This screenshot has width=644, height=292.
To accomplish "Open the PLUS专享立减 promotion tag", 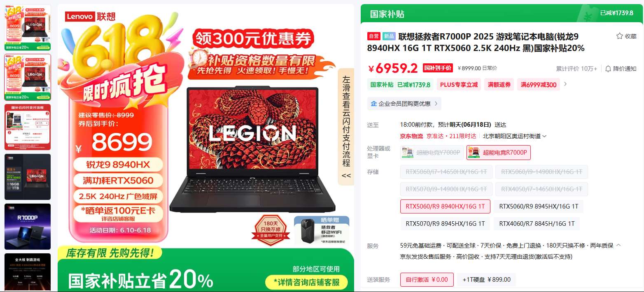I will [x=459, y=85].
